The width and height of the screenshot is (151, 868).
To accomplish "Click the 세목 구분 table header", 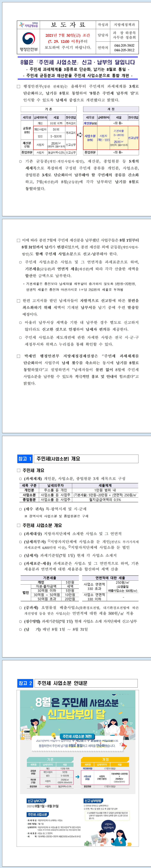I will click(29, 486).
